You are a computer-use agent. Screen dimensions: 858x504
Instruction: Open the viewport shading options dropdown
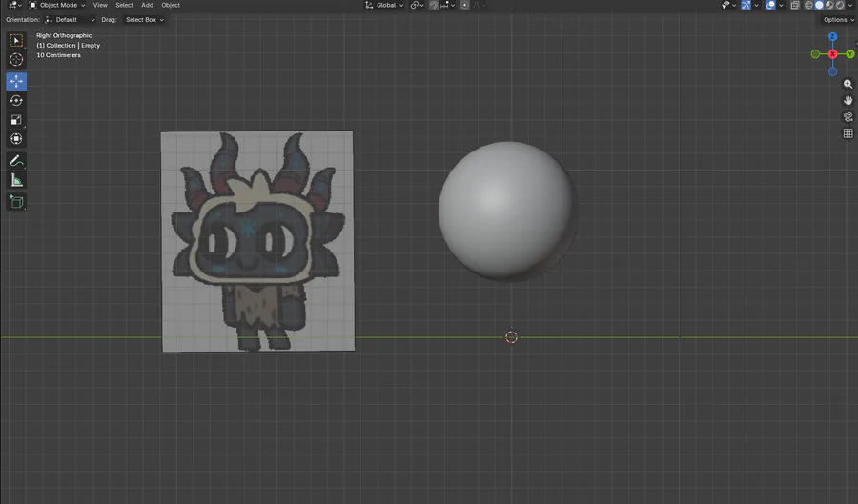(x=849, y=5)
